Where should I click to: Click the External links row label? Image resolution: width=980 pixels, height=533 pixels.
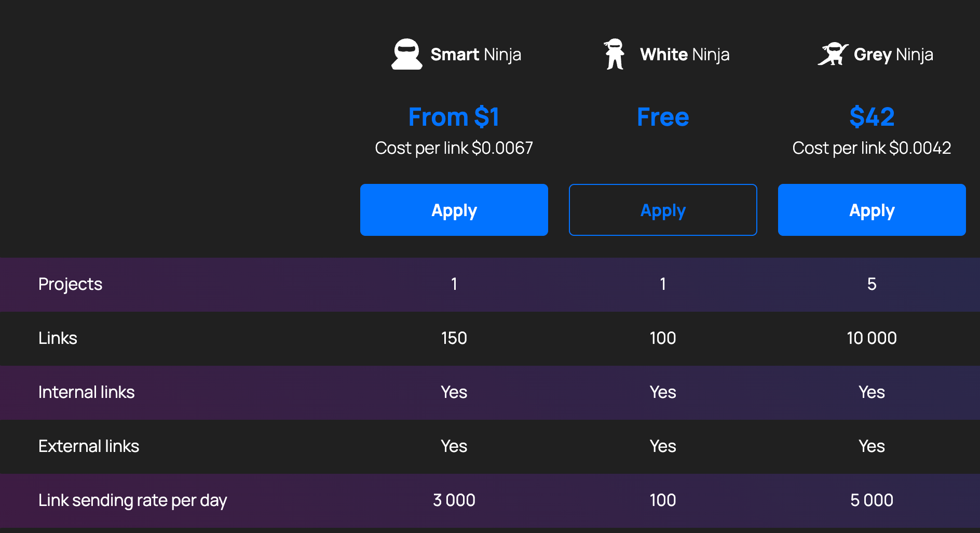pos(89,446)
